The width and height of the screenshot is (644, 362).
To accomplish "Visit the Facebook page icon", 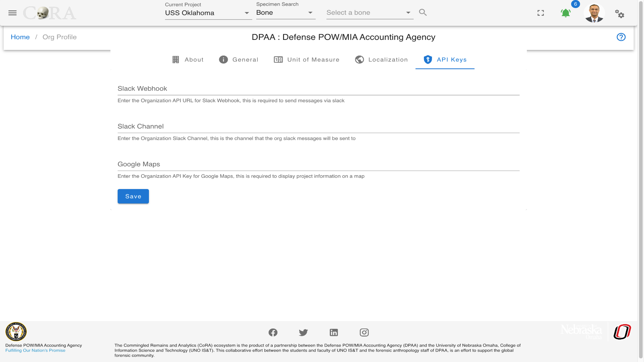I will pyautogui.click(x=273, y=332).
